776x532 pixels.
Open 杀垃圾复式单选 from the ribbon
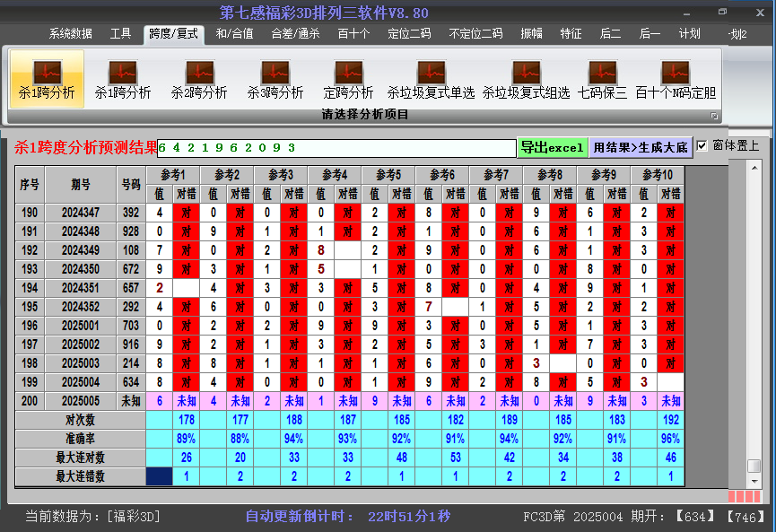[431, 79]
